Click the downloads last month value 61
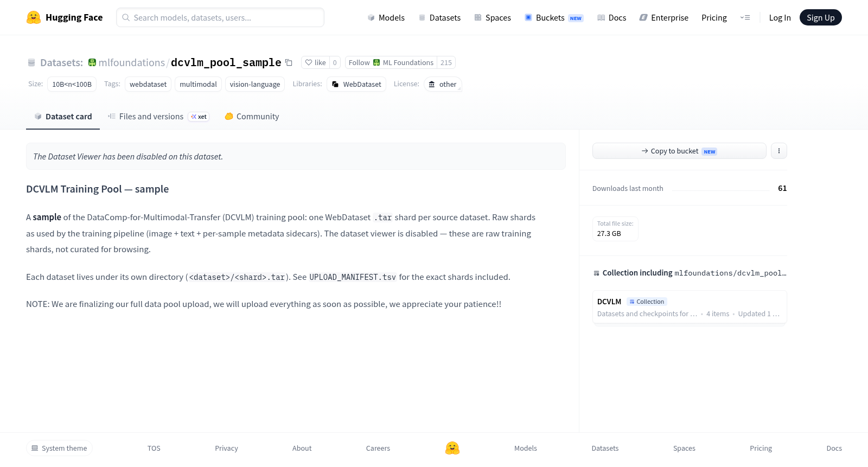Image resolution: width=868 pixels, height=467 pixels. (782, 188)
